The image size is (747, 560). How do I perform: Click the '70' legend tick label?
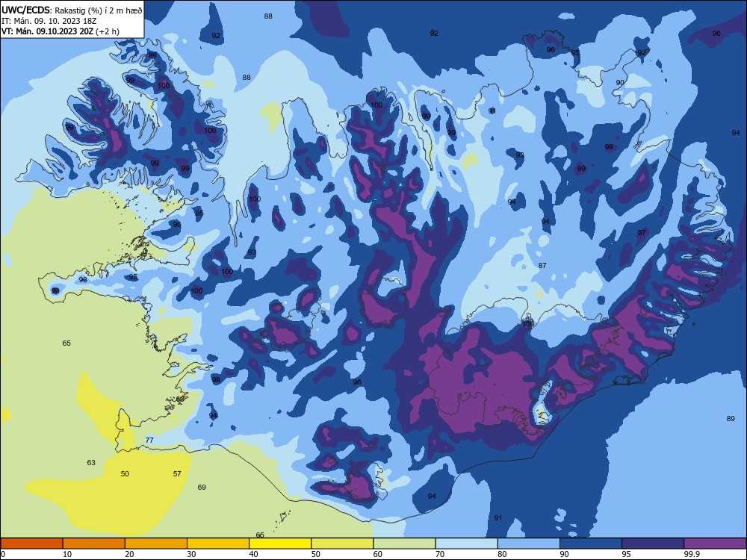tap(440, 554)
